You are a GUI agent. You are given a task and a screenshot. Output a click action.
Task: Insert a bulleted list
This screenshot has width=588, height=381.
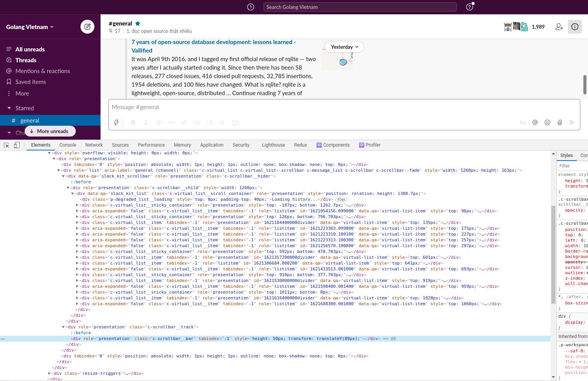point(210,122)
